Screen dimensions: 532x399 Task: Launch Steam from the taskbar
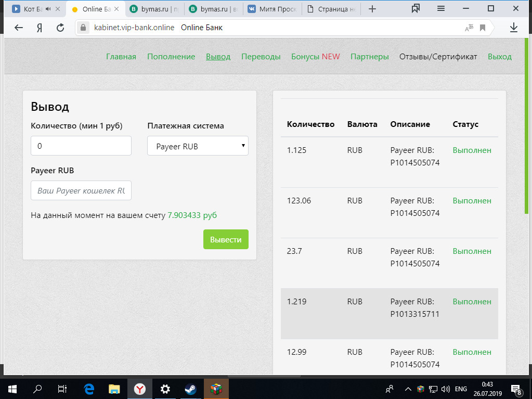190,389
